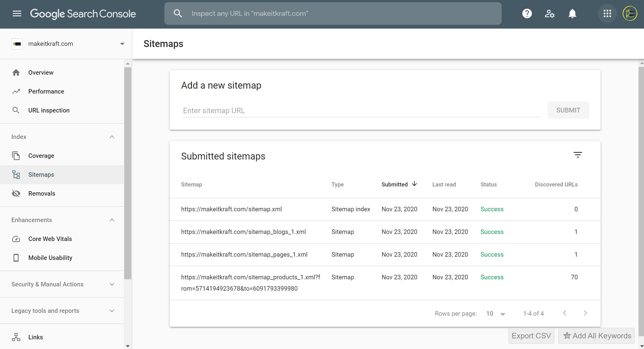Open the account profile avatar
This screenshot has height=349, width=644.
pos(630,13)
